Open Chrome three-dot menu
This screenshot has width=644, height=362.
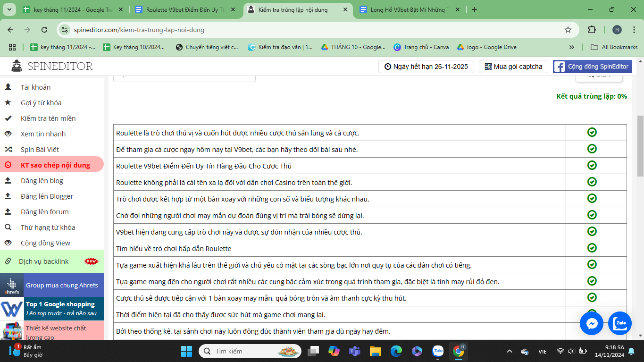pyautogui.click(x=633, y=30)
